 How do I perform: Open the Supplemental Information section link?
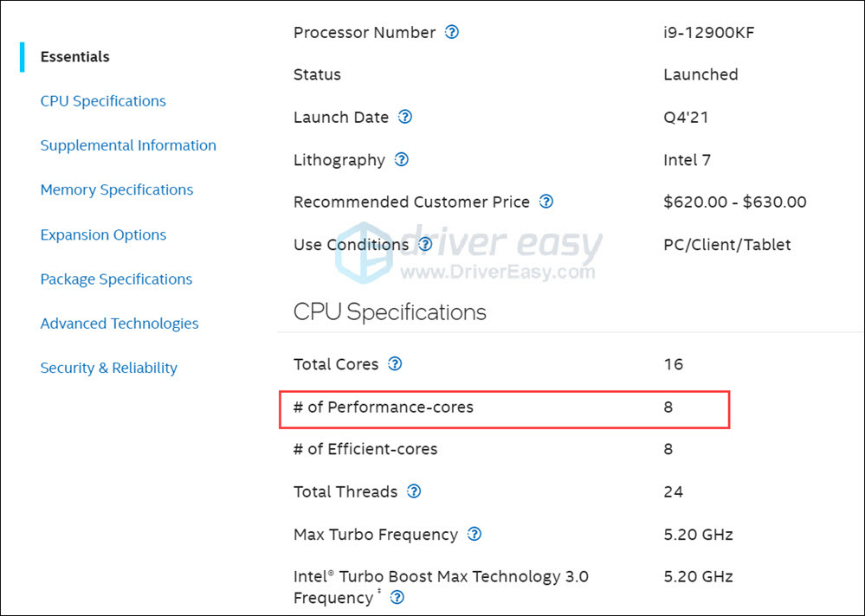click(128, 145)
